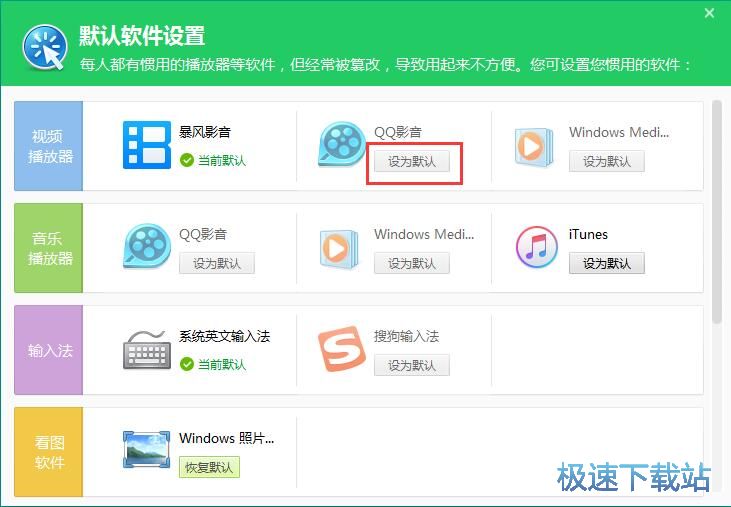Click the 系统英文输入法 keyboard icon
731x507 pixels.
147,350
